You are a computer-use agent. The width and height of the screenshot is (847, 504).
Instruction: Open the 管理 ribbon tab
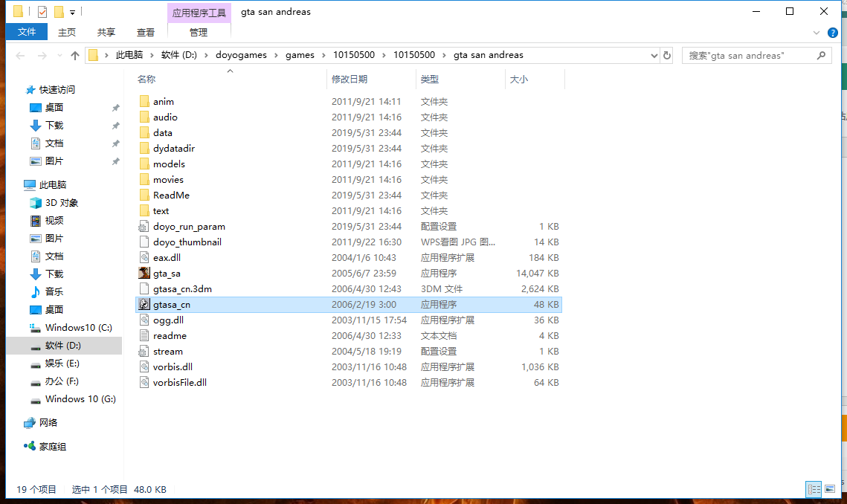pyautogui.click(x=199, y=33)
